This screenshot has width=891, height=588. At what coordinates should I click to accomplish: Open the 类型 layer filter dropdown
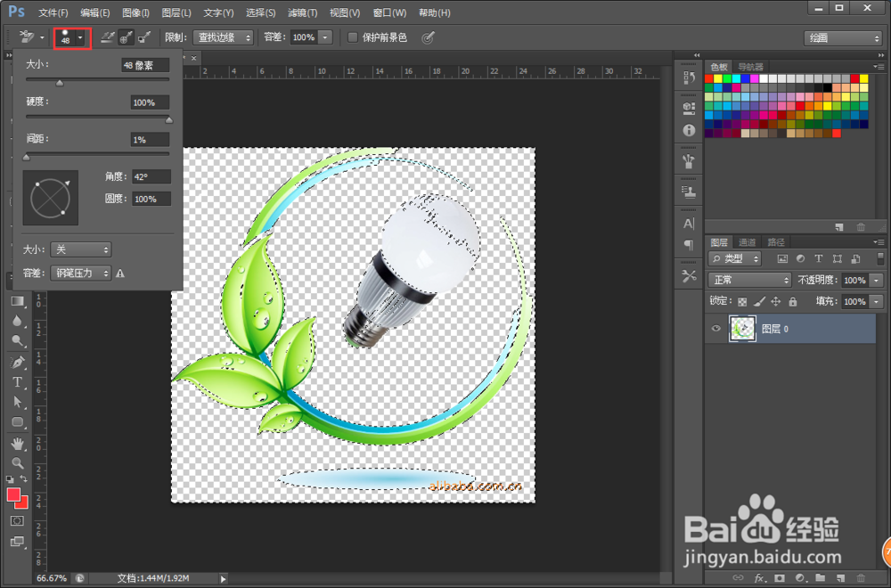click(x=735, y=258)
